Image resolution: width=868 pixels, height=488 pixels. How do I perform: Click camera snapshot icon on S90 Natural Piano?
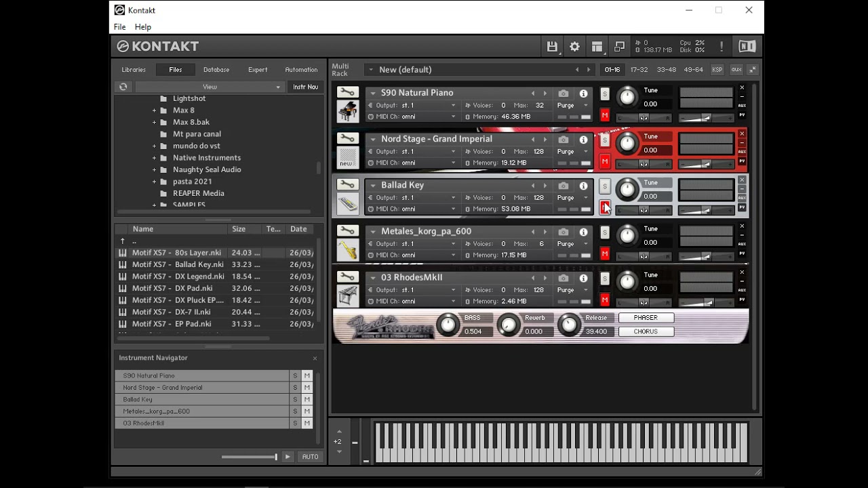(564, 94)
